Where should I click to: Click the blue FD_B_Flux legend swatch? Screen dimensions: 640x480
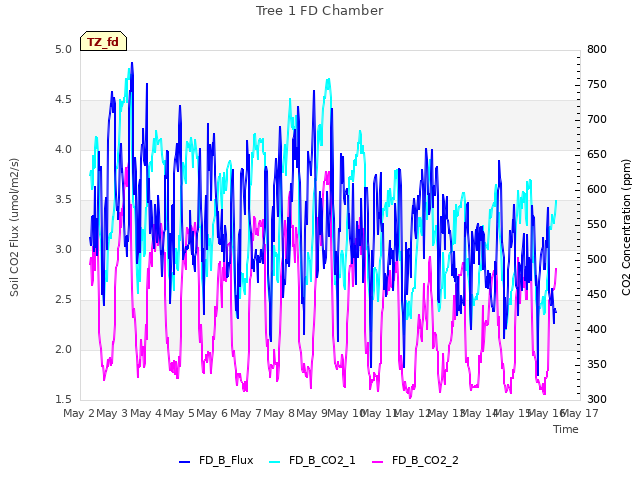(x=184, y=461)
